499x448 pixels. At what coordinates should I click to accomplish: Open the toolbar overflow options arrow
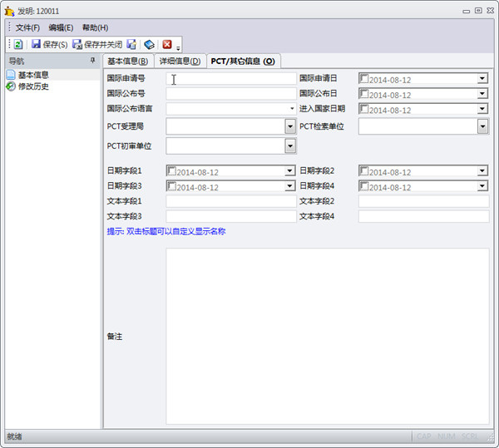178,48
